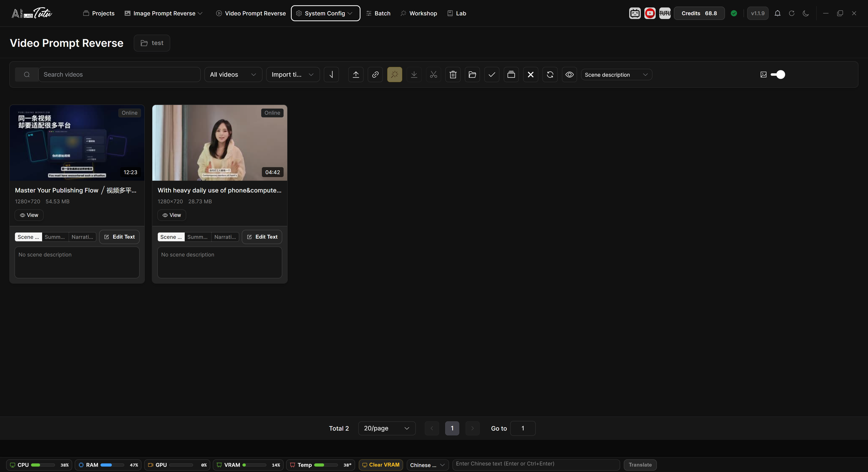Click the AI Lab Tutu logo
This screenshot has height=472, width=868.
click(32, 13)
